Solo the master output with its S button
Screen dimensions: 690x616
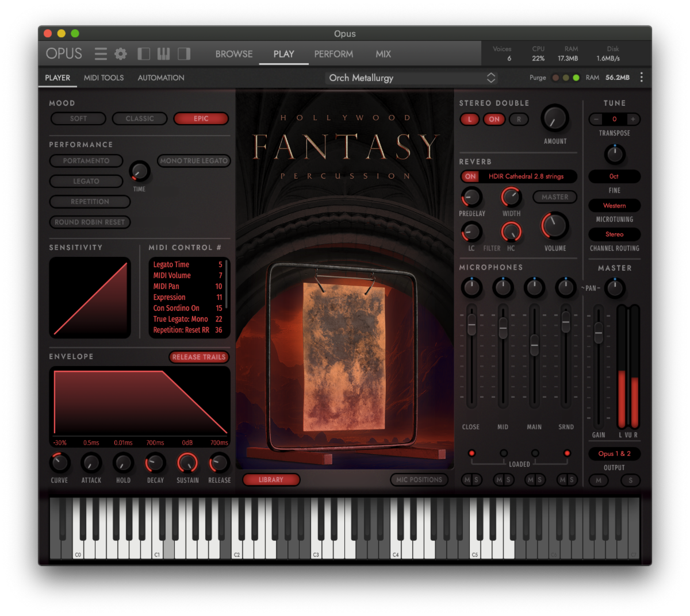click(631, 480)
